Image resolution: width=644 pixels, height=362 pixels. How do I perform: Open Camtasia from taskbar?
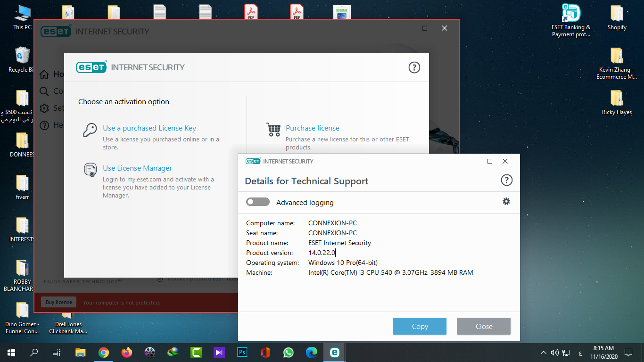pos(196,352)
